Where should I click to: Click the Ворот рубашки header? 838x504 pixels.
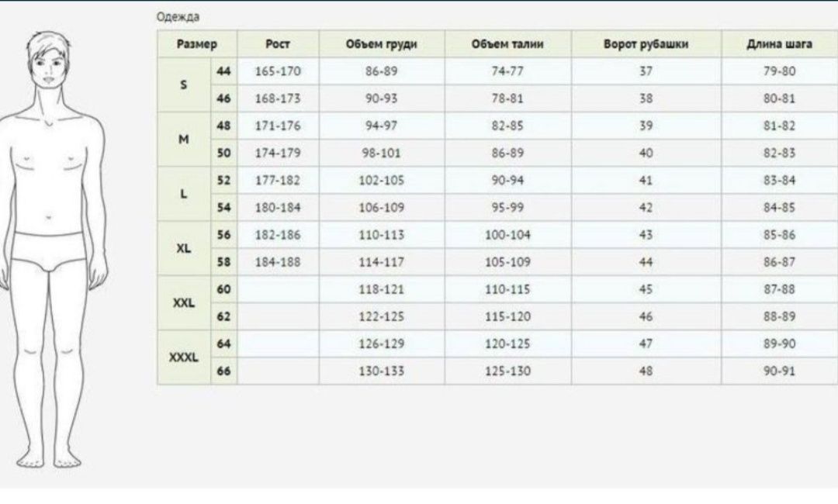(646, 44)
